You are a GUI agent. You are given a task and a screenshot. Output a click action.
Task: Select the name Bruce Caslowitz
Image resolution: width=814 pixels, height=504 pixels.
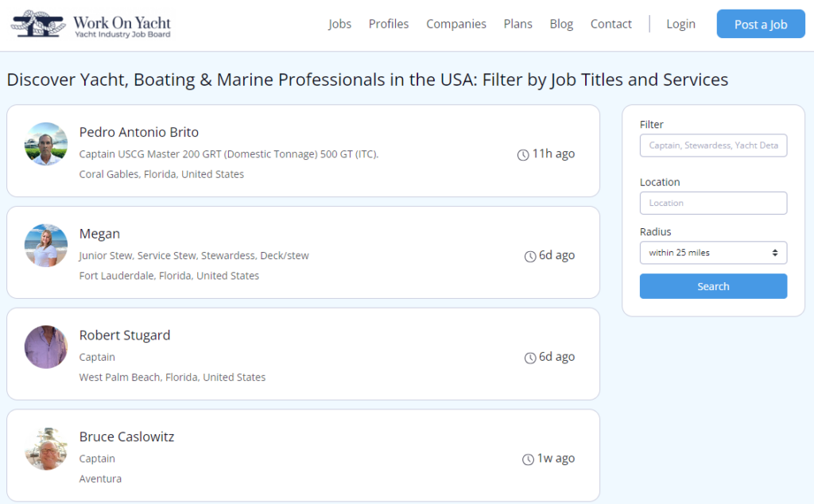(x=126, y=437)
